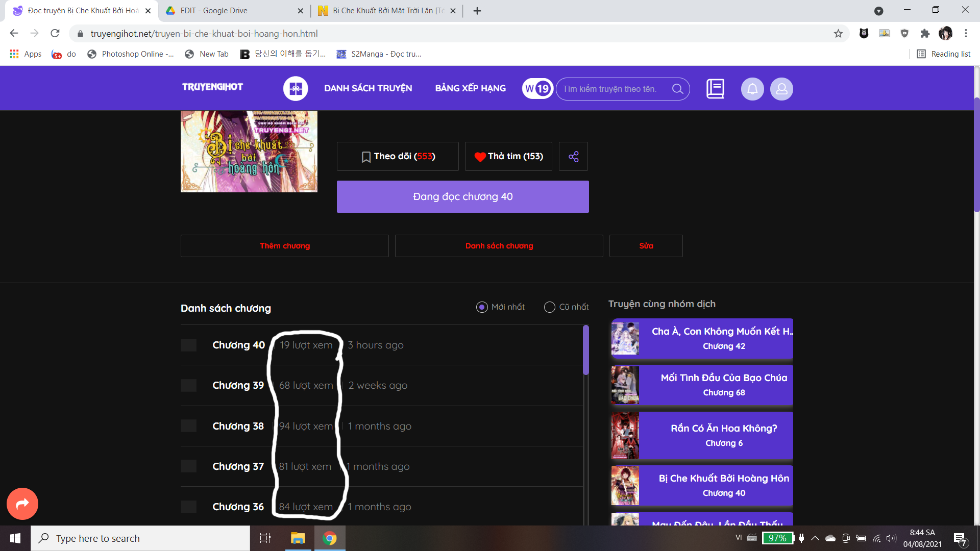Select the Cũ nhất sort option
This screenshot has width=980, height=551.
(x=550, y=307)
